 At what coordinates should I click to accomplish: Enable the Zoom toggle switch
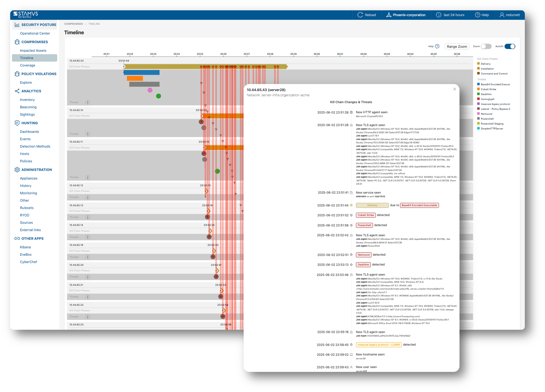pos(486,46)
